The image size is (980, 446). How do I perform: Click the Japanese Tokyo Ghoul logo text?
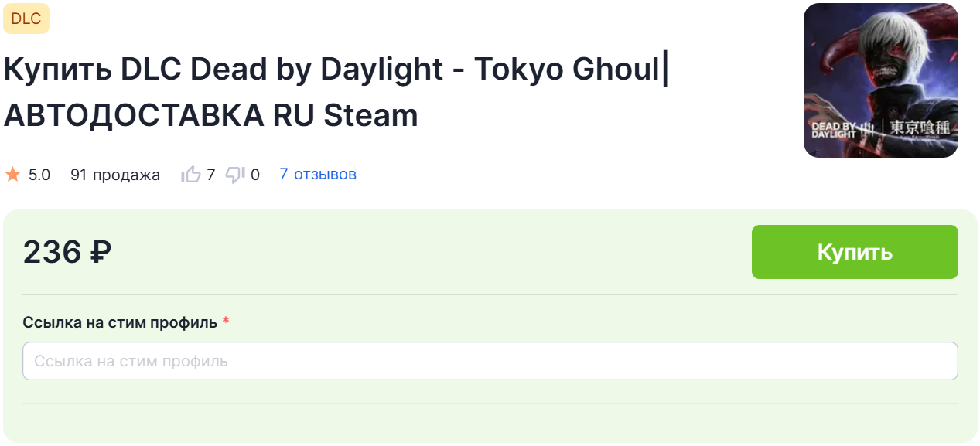[x=919, y=128]
